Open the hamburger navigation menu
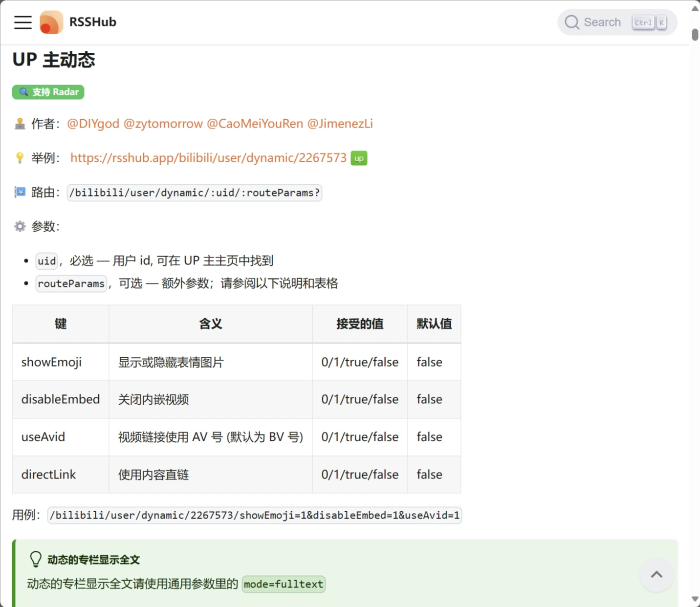The height and width of the screenshot is (607, 700). (x=22, y=22)
